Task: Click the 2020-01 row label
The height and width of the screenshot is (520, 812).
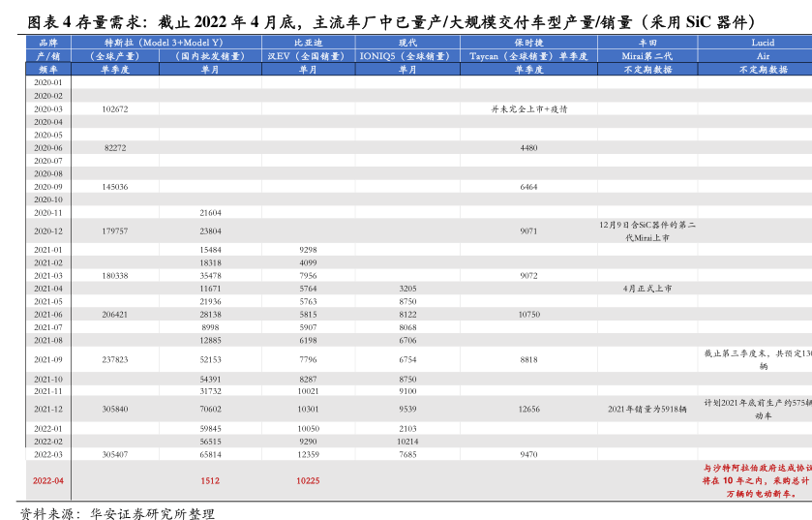Action: pos(47,83)
